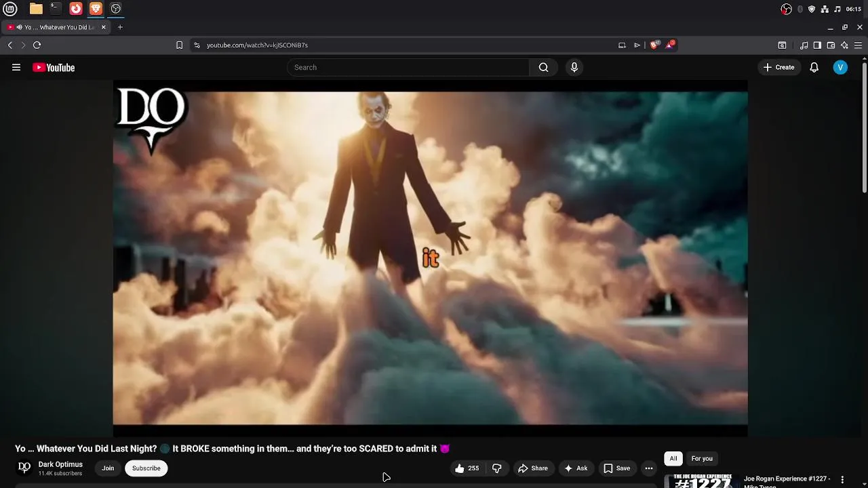Like the video with 255 likes

pyautogui.click(x=467, y=468)
